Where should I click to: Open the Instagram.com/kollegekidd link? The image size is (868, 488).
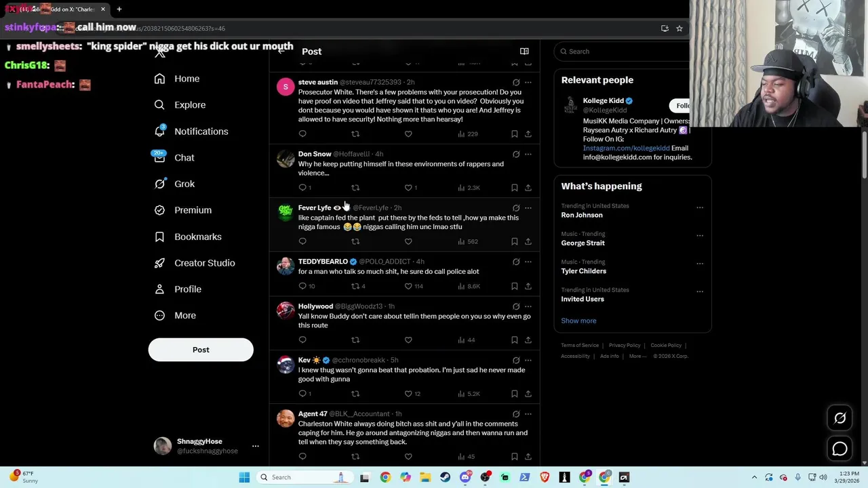point(626,148)
